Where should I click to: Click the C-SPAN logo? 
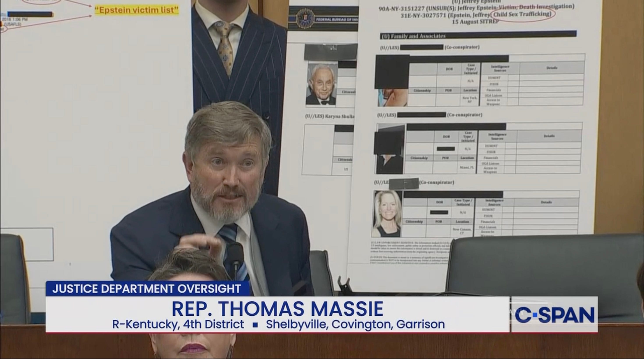pos(554,315)
